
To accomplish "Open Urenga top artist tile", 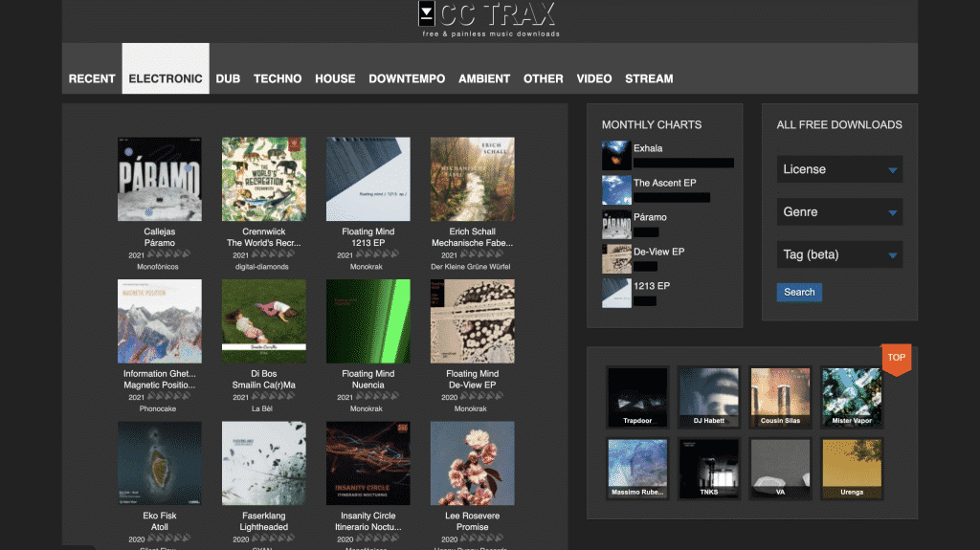I will pyautogui.click(x=852, y=468).
